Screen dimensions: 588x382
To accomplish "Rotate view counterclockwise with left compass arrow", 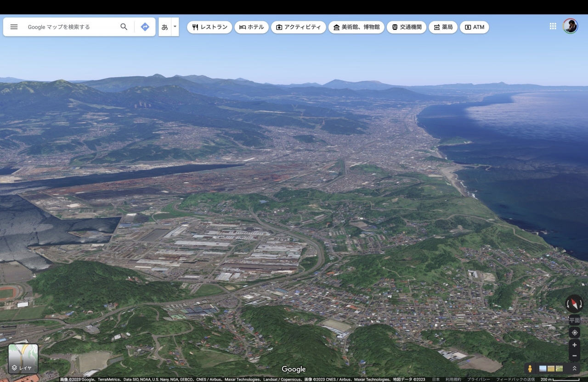I will [x=568, y=303].
